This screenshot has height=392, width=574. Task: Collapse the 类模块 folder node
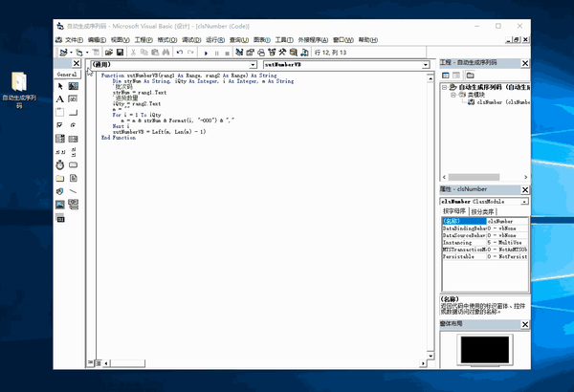[453, 95]
